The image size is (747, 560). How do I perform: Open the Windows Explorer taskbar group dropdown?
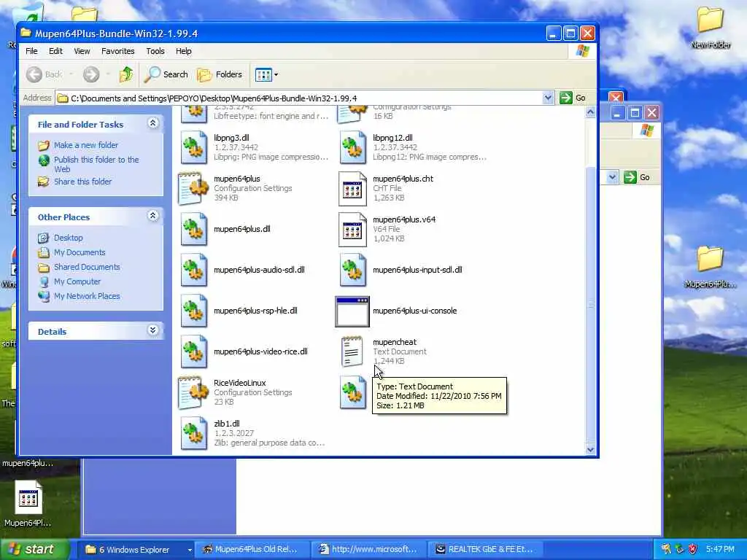(x=190, y=550)
